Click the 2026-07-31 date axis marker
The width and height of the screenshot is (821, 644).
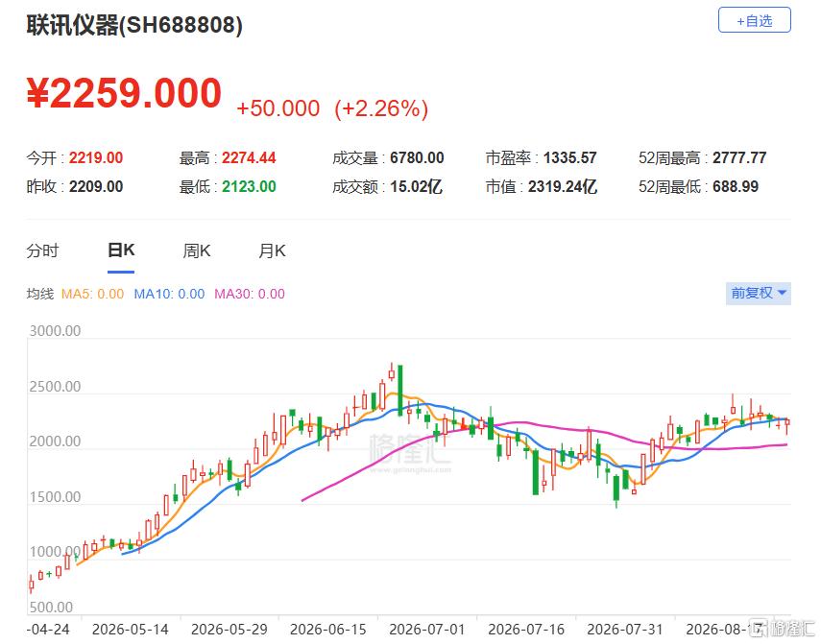tap(625, 629)
